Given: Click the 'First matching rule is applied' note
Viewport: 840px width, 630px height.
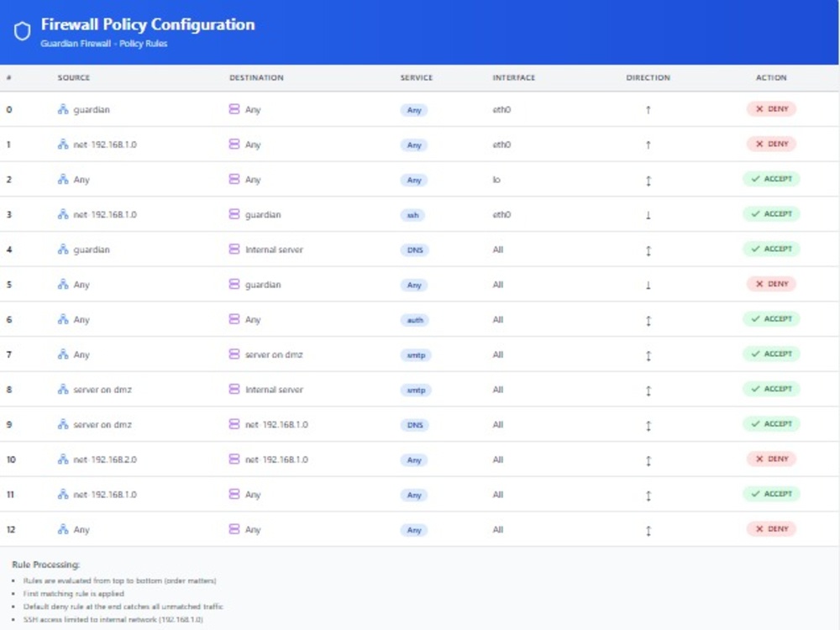Looking at the screenshot, I should 73,594.
